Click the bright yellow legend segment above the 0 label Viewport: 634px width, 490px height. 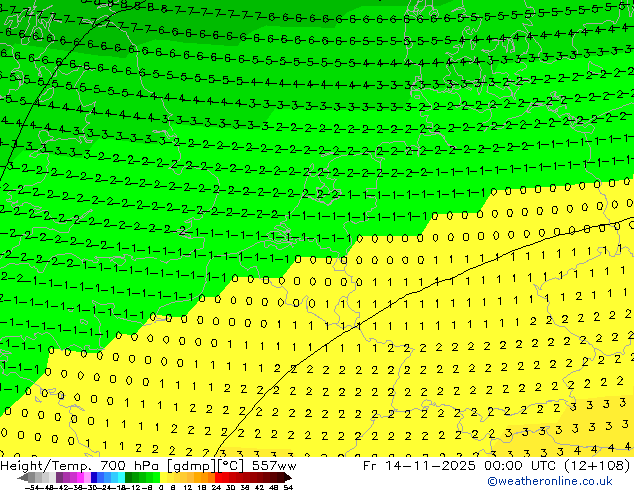[163, 478]
